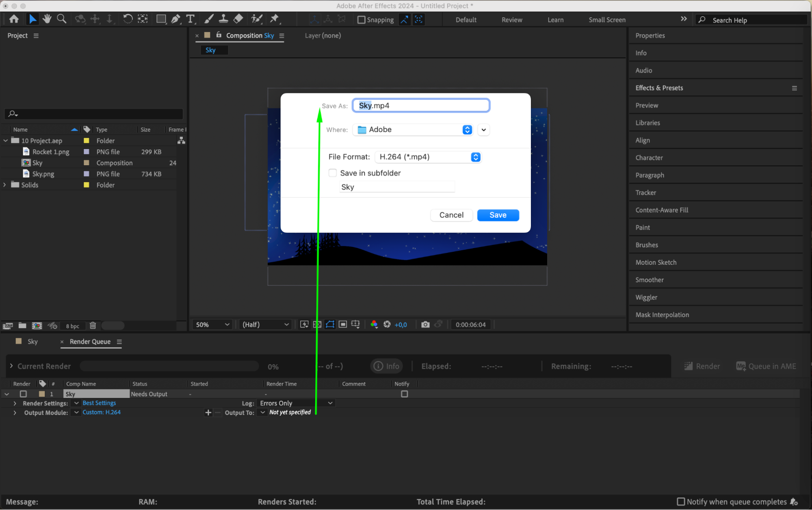
Task: Delete selected item with trash icon
Action: pyautogui.click(x=93, y=326)
